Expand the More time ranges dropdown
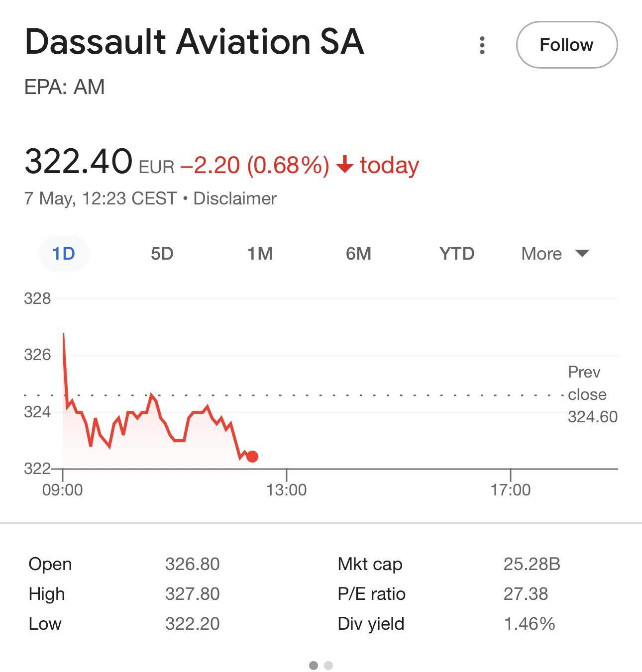 [x=555, y=254]
